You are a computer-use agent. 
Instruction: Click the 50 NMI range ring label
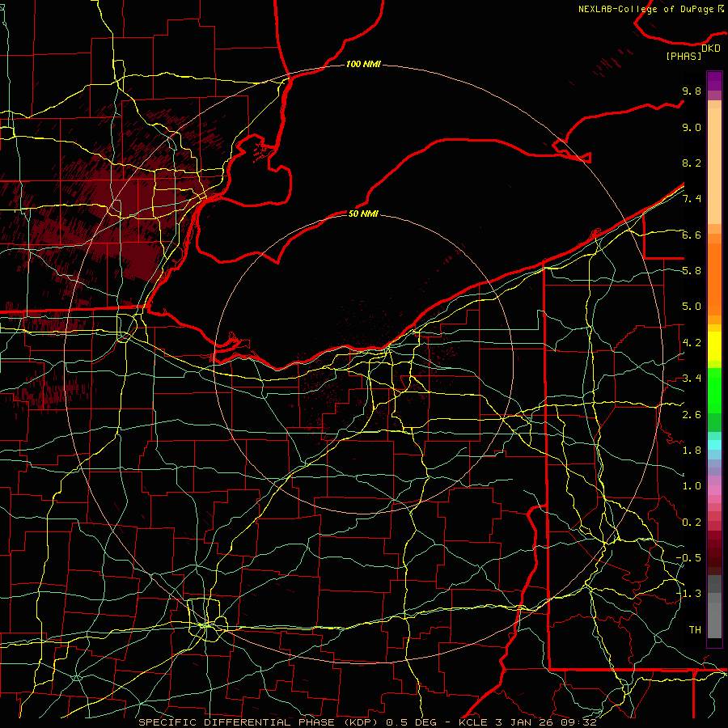click(363, 214)
